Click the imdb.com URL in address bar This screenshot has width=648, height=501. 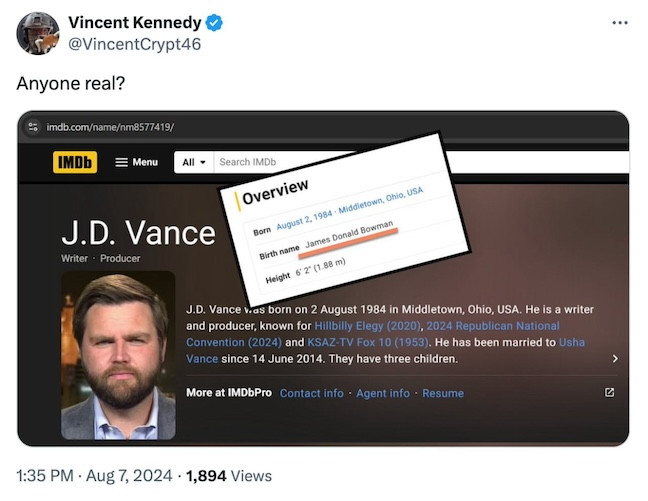110,127
